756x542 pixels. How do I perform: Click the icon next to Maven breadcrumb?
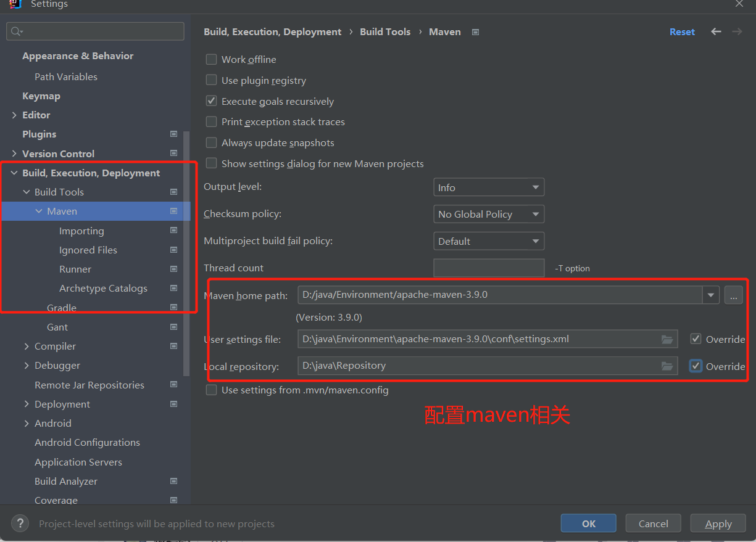pyautogui.click(x=475, y=32)
